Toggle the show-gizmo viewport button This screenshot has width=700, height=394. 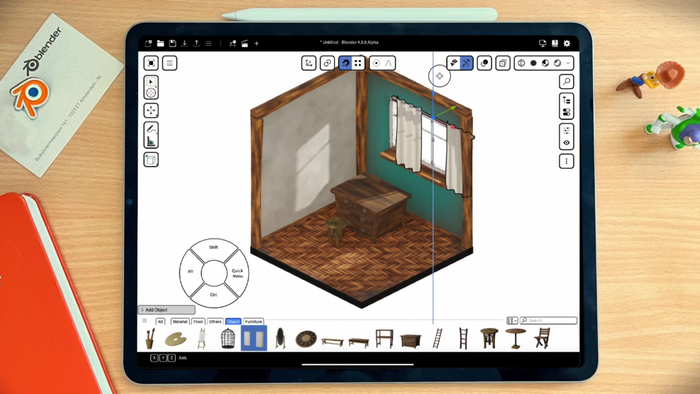454,63
